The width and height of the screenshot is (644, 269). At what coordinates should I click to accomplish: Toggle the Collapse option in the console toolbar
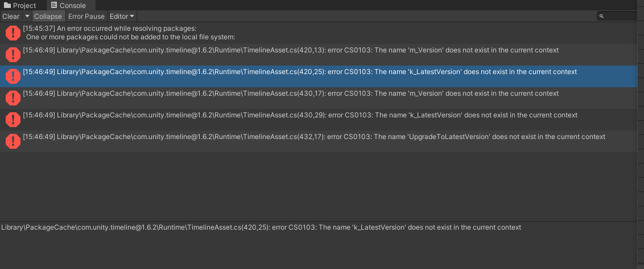[x=48, y=17]
